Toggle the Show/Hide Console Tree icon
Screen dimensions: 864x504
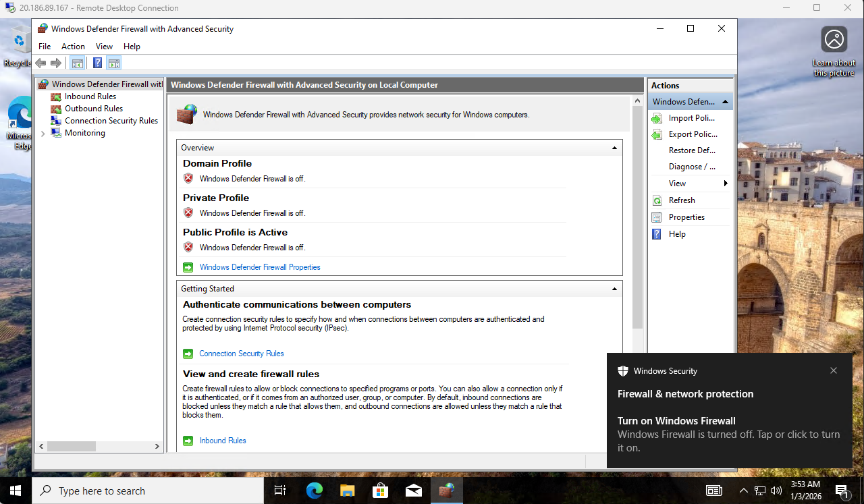coord(77,63)
